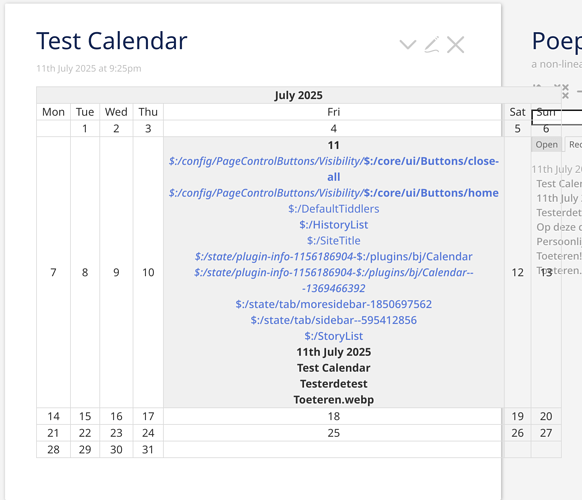
Task: Open the 'Persoonli' entry in sidebar list
Action: click(x=559, y=242)
